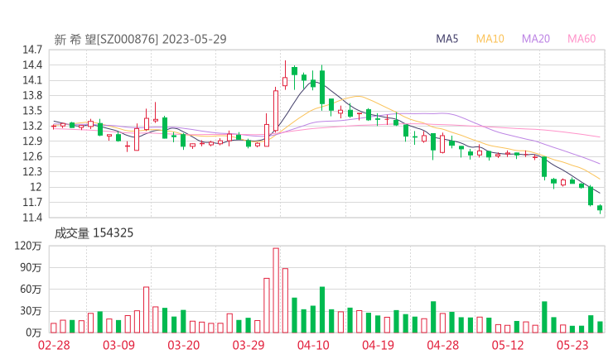This screenshot has width=613, height=364.
Task: Click the 12.6 price axis label
Action: click(x=32, y=156)
